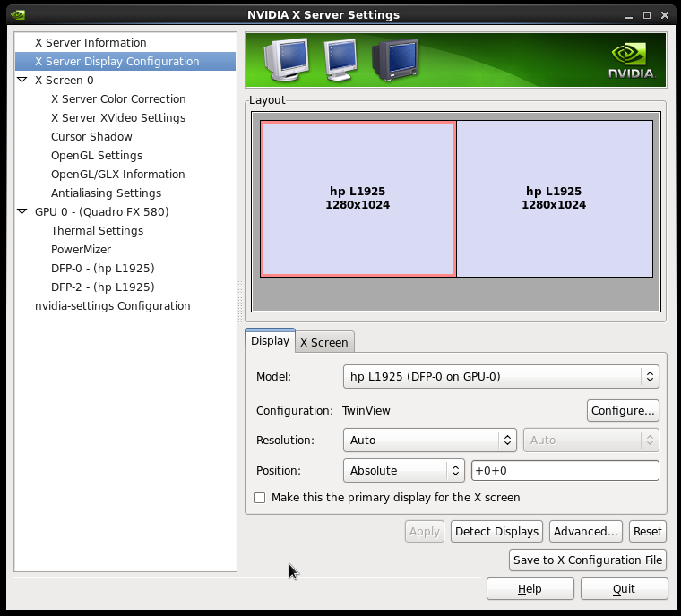Collapse the X Screen 0 tree node
This screenshot has width=681, height=616.
tap(22, 81)
